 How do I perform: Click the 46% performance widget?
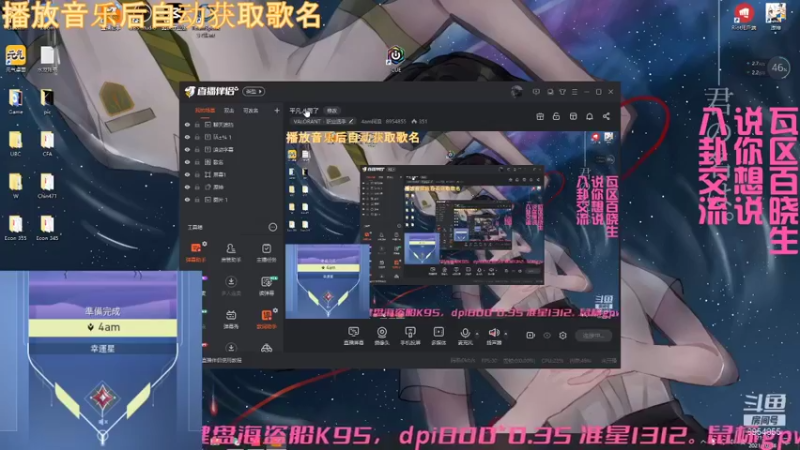(779, 68)
